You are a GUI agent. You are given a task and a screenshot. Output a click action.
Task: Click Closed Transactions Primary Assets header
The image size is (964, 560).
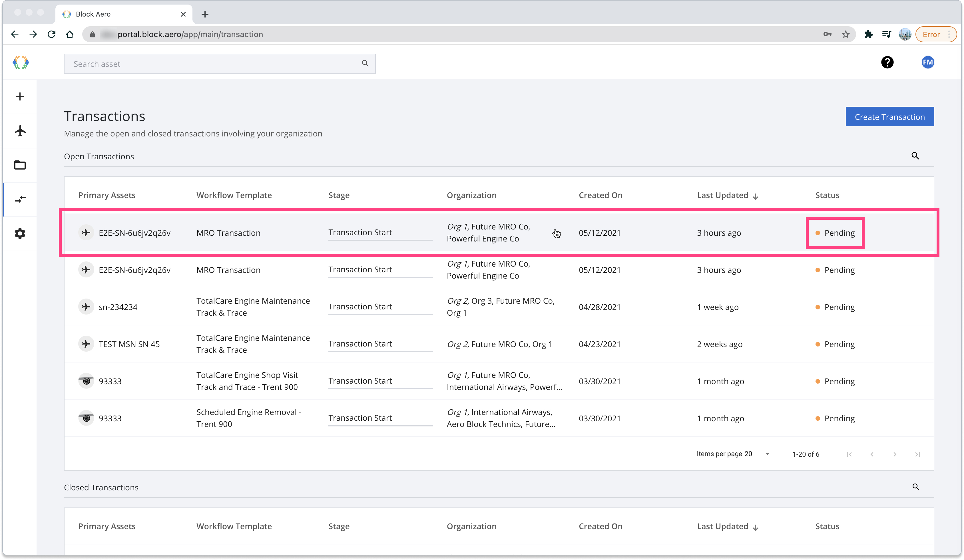(107, 526)
